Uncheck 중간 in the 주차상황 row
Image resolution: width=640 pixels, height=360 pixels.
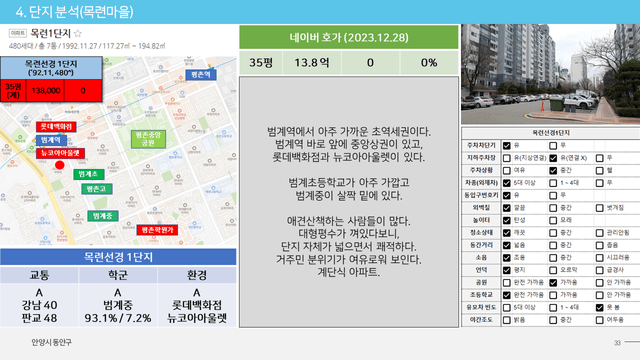click(553, 170)
